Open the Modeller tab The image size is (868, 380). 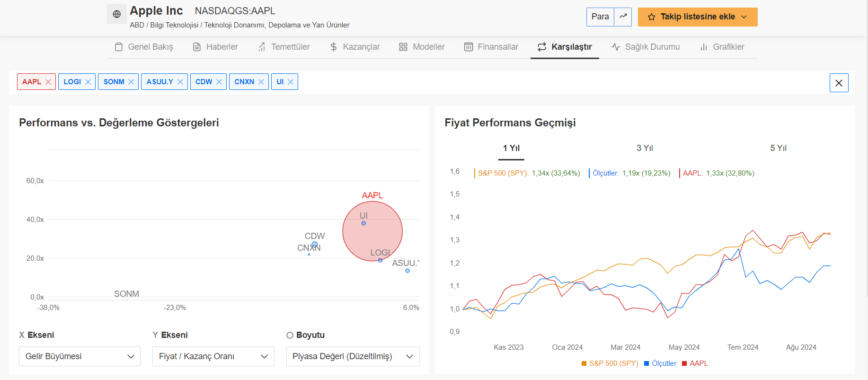(x=422, y=47)
